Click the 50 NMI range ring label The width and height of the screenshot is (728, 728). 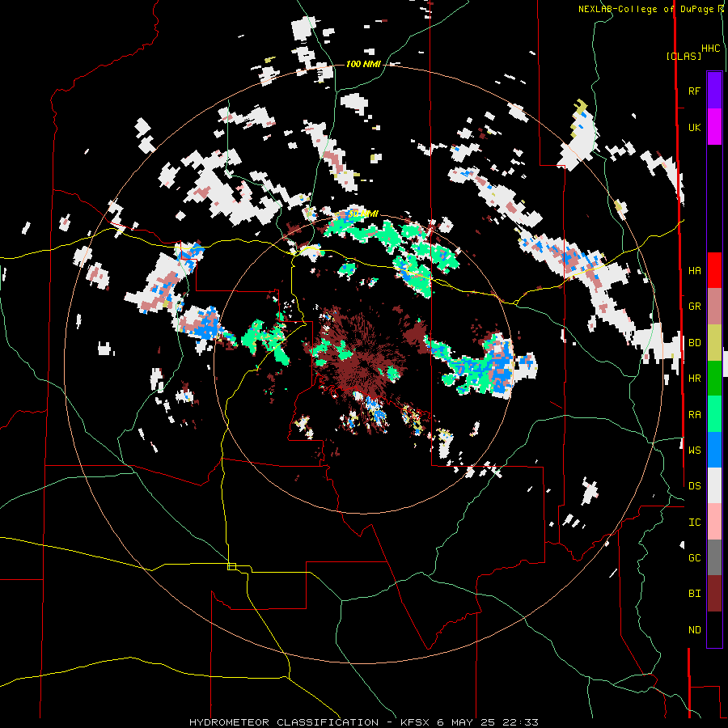[x=363, y=214]
